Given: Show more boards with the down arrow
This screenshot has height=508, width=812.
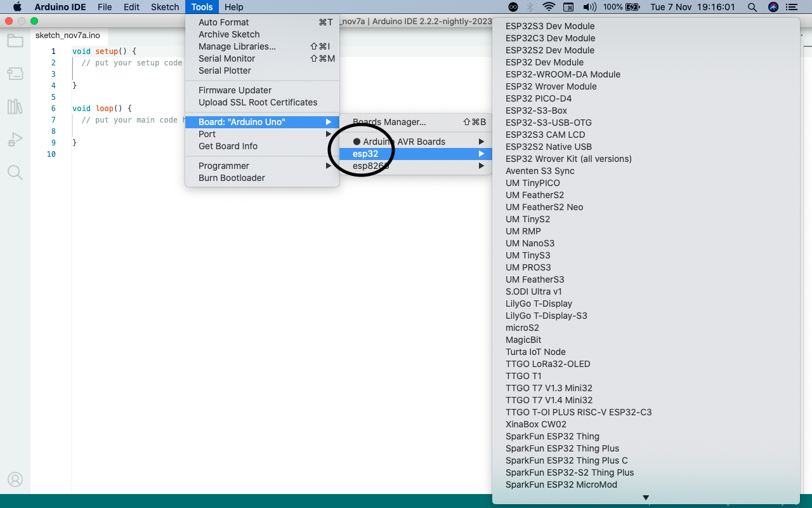Looking at the screenshot, I should click(646, 498).
